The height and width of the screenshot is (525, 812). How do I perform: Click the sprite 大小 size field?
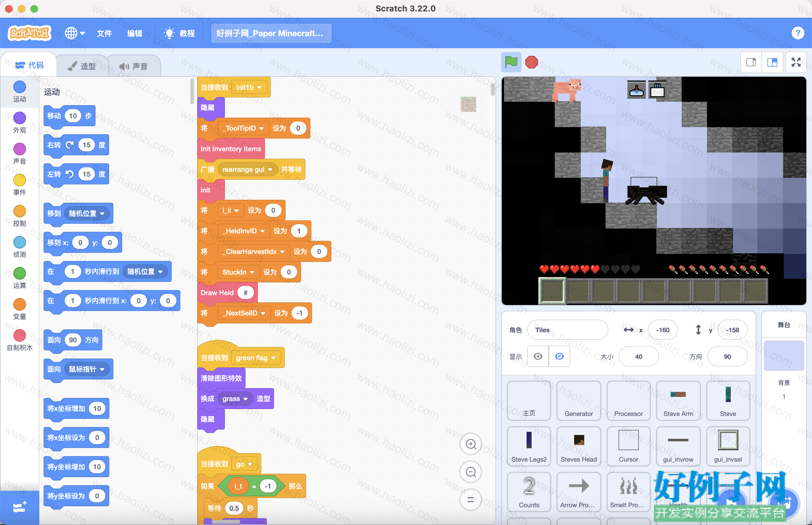click(638, 356)
